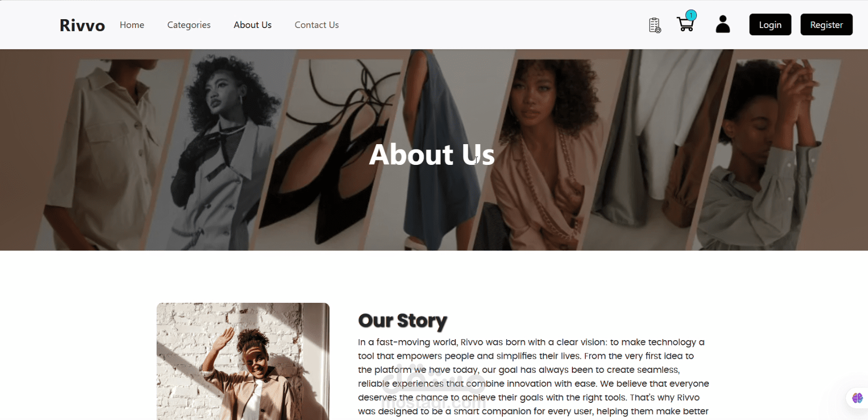Click the black heels image in banner
This screenshot has width=868, height=420.
pos(332,150)
